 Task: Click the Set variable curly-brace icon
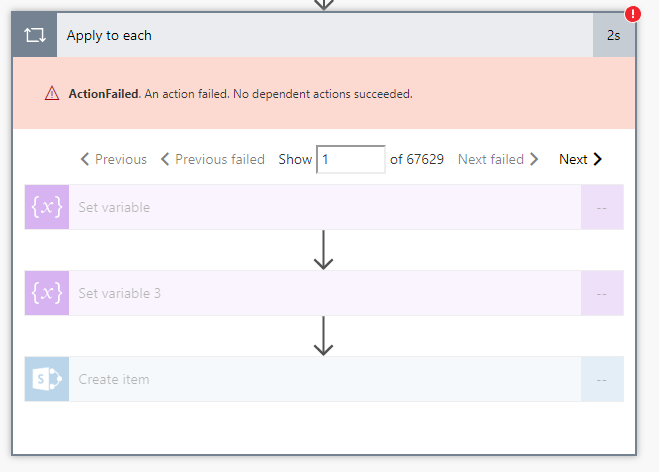[47, 207]
